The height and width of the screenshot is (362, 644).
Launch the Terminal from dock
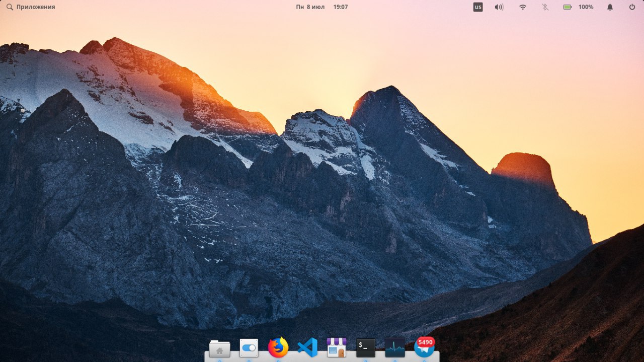click(x=365, y=348)
